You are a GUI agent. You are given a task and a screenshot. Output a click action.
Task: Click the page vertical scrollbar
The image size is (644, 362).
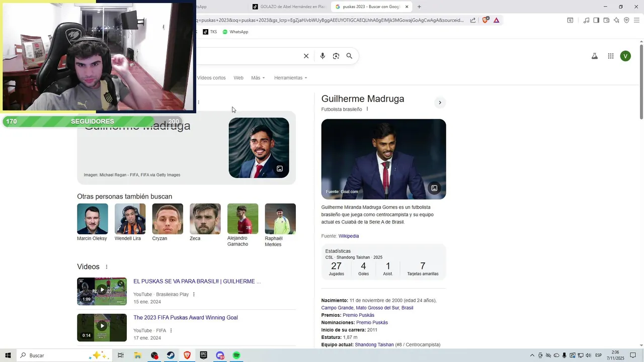coord(641,83)
